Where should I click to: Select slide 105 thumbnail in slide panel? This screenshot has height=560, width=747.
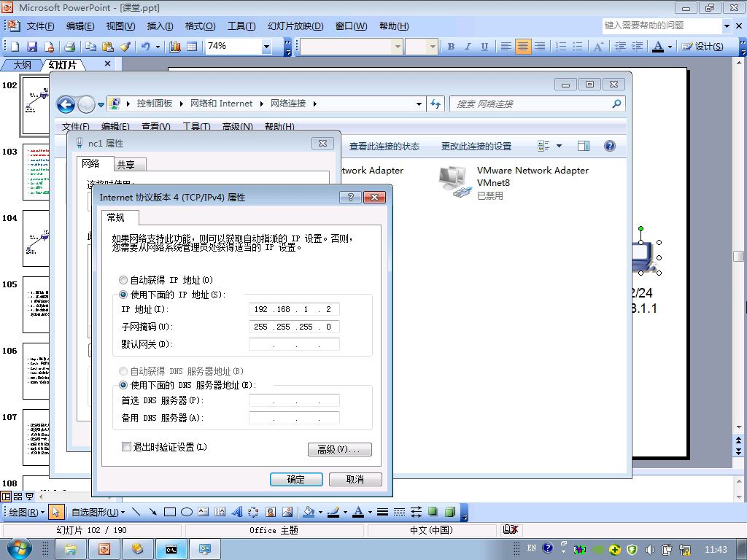click(x=36, y=305)
